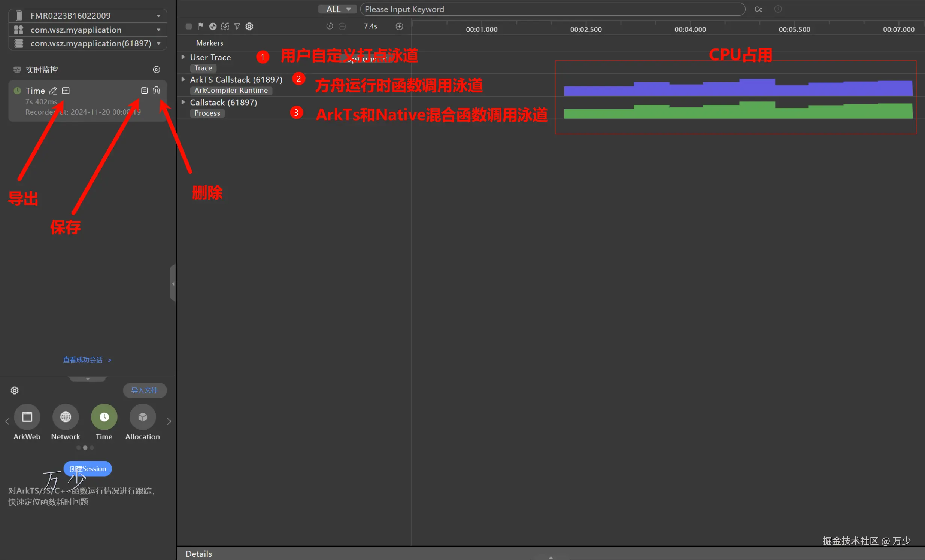Click the 导入文件 import file button
Image resolution: width=925 pixels, height=560 pixels.
click(145, 390)
